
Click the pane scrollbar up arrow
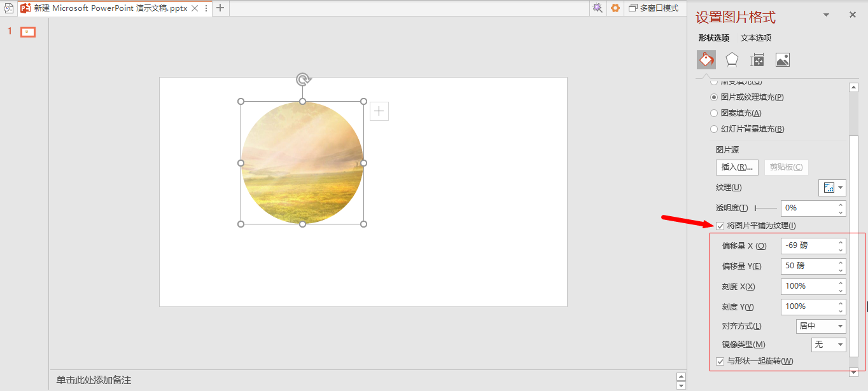[x=853, y=88]
